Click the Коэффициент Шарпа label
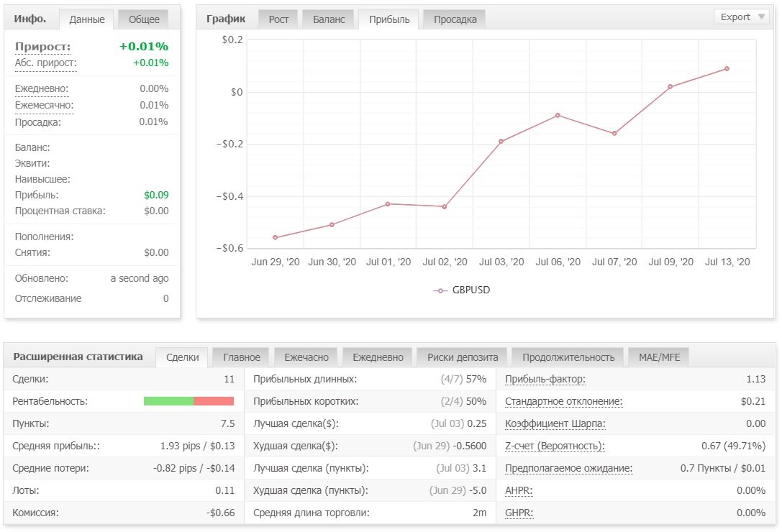The height and width of the screenshot is (532, 782). coord(555,424)
